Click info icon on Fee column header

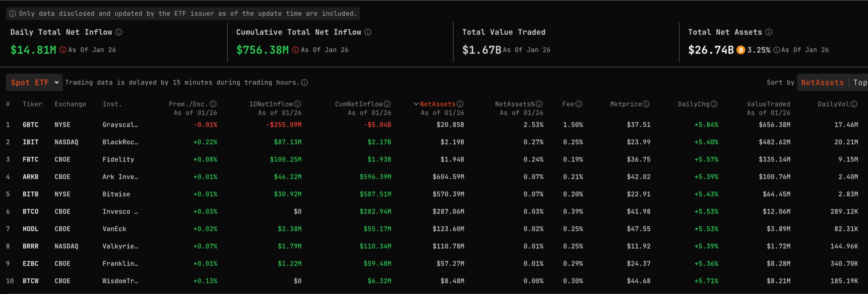(x=579, y=104)
